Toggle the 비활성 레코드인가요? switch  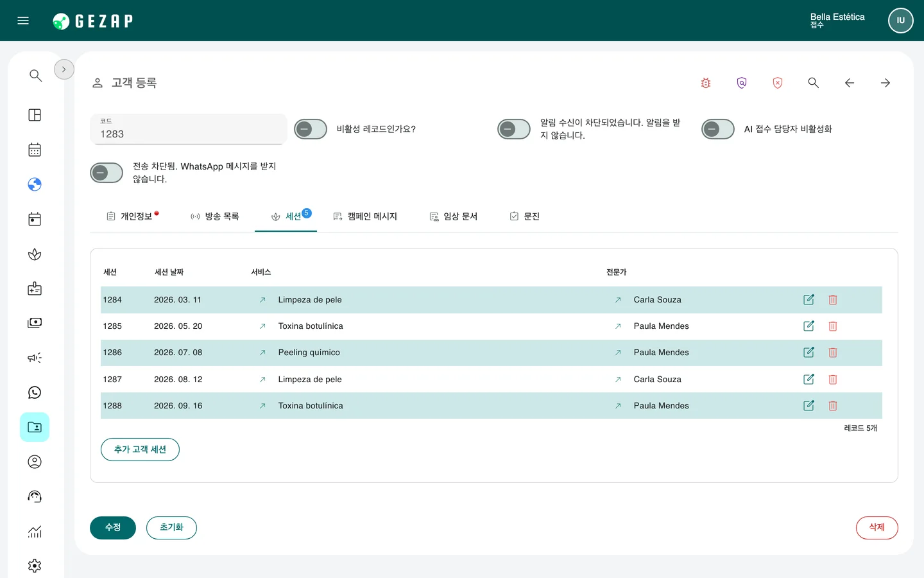coord(311,129)
